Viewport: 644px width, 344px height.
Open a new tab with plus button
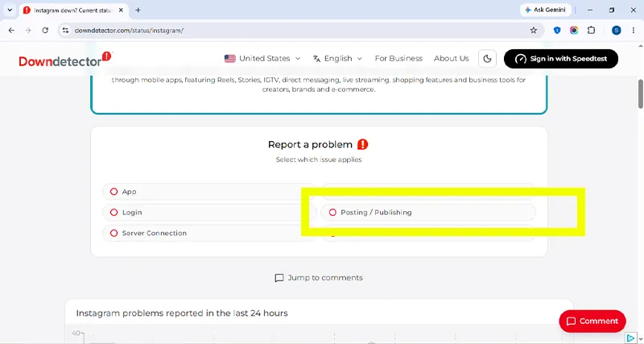click(138, 10)
